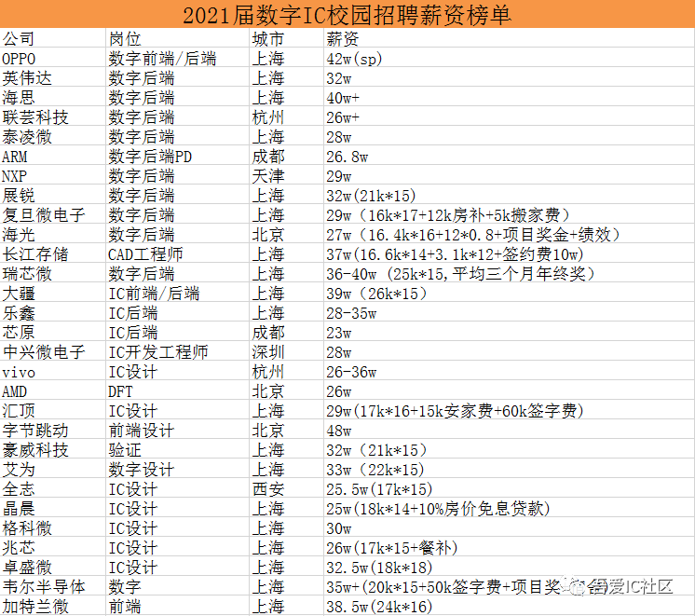Select the 汇顶 cell
The height and width of the screenshot is (616, 695).
point(53,410)
